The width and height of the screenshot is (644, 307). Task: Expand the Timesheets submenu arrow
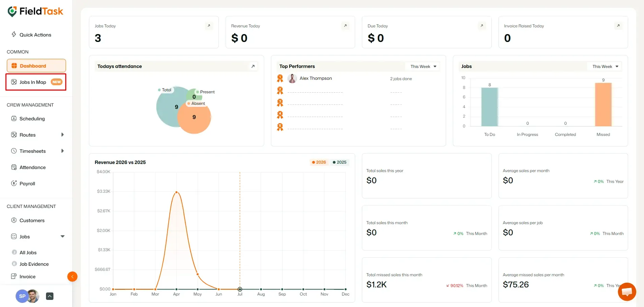(63, 151)
